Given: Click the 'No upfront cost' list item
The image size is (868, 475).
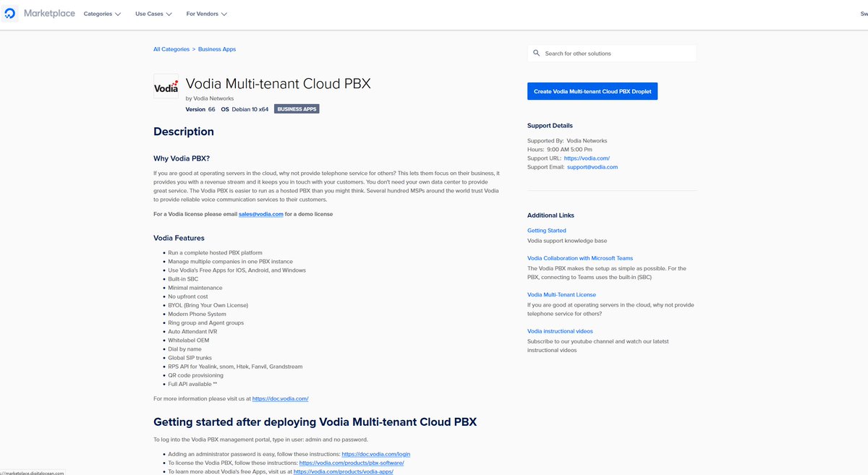Looking at the screenshot, I should pos(188,296).
